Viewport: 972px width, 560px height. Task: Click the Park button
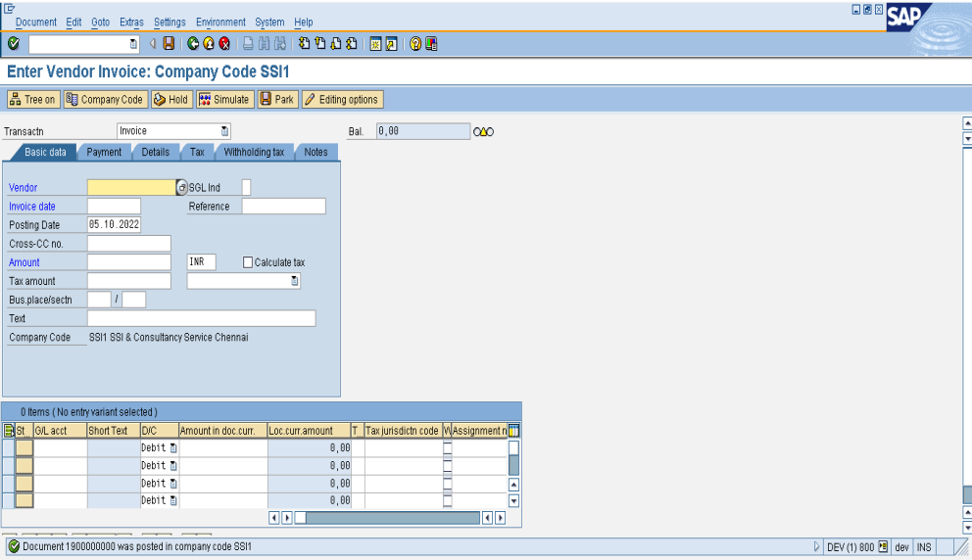click(x=276, y=99)
